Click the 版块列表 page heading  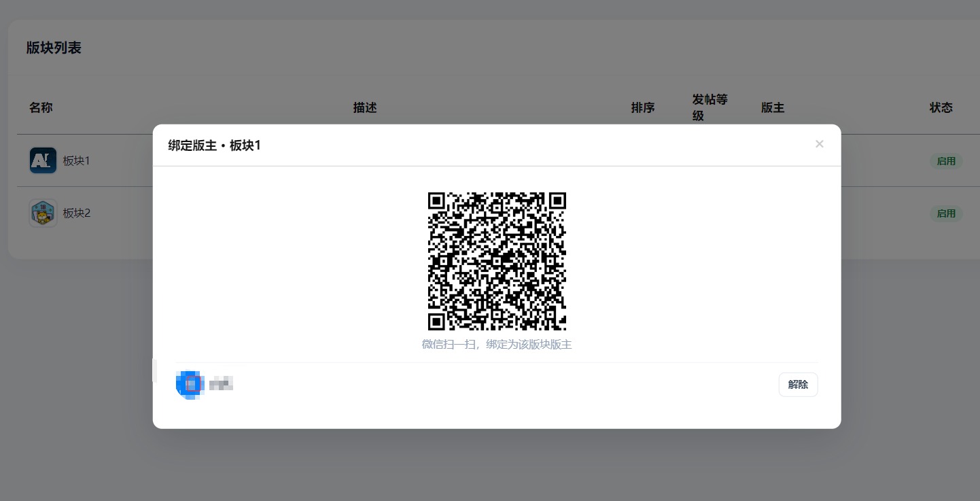[54, 48]
